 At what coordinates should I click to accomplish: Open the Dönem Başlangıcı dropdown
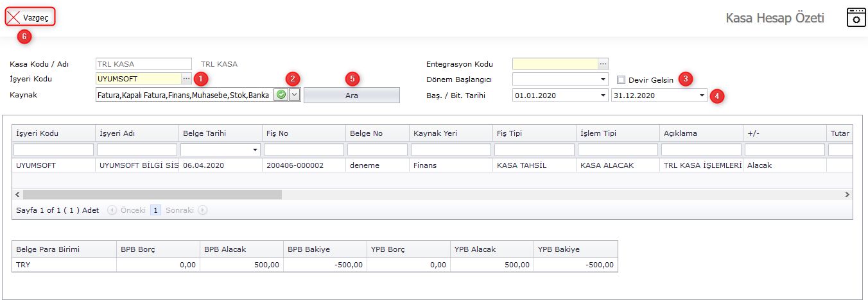click(603, 79)
